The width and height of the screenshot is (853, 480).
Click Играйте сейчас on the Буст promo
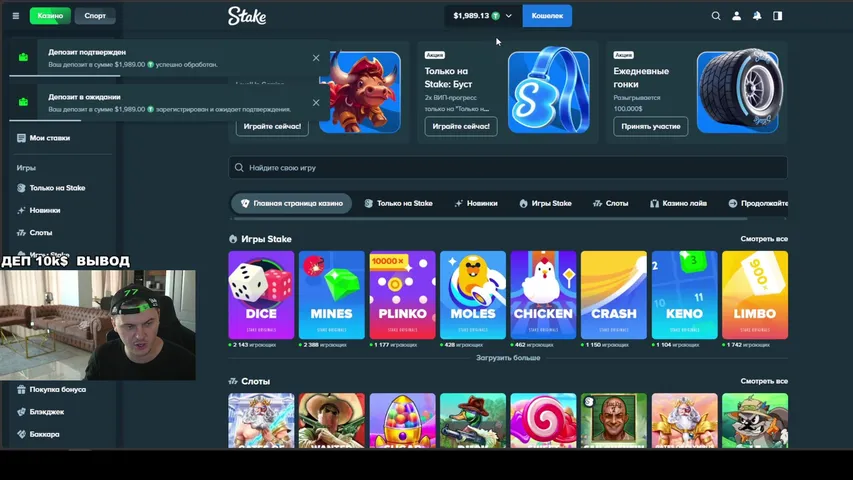(461, 126)
